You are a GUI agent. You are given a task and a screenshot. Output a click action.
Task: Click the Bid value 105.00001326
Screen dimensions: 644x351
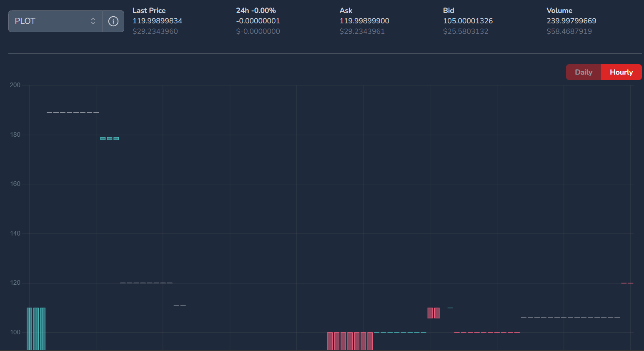tap(468, 21)
